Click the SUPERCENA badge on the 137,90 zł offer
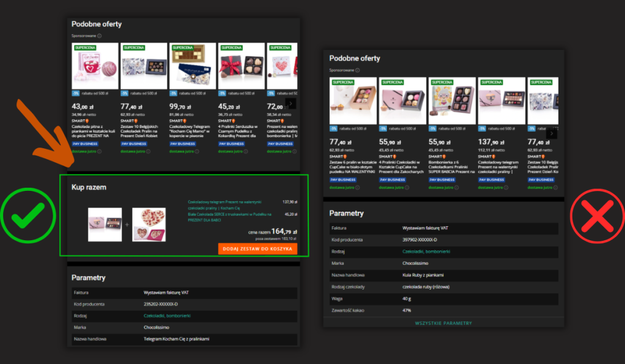This screenshot has height=364, width=625. (491, 82)
